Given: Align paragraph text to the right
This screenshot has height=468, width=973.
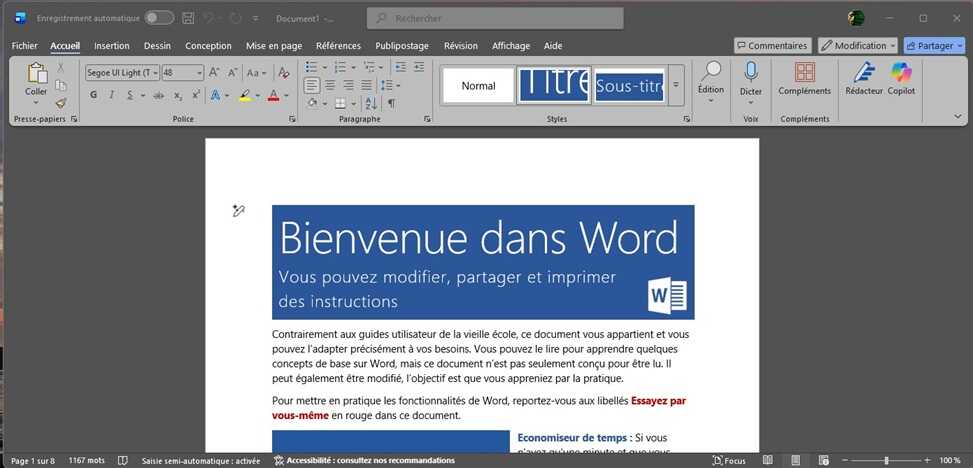Looking at the screenshot, I should (x=349, y=85).
